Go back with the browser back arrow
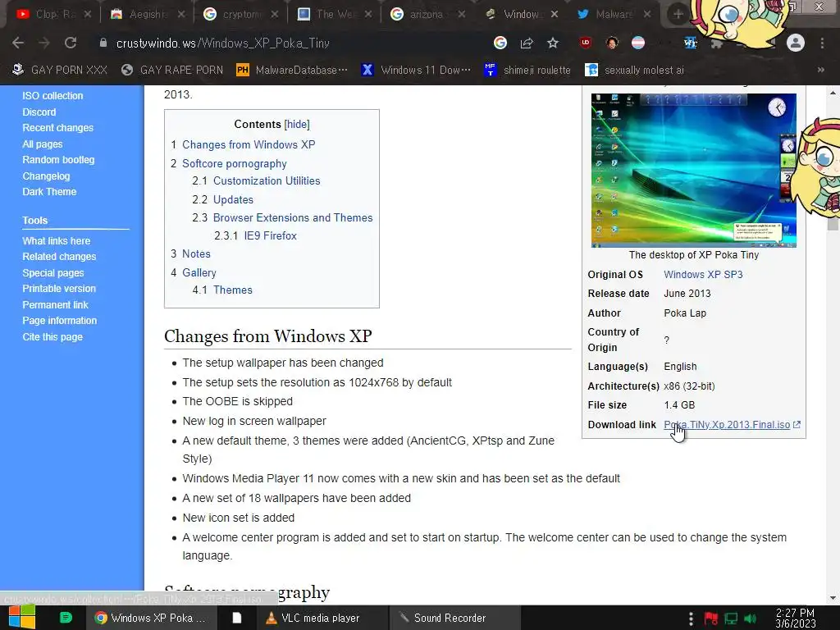The image size is (840, 630). point(18,43)
